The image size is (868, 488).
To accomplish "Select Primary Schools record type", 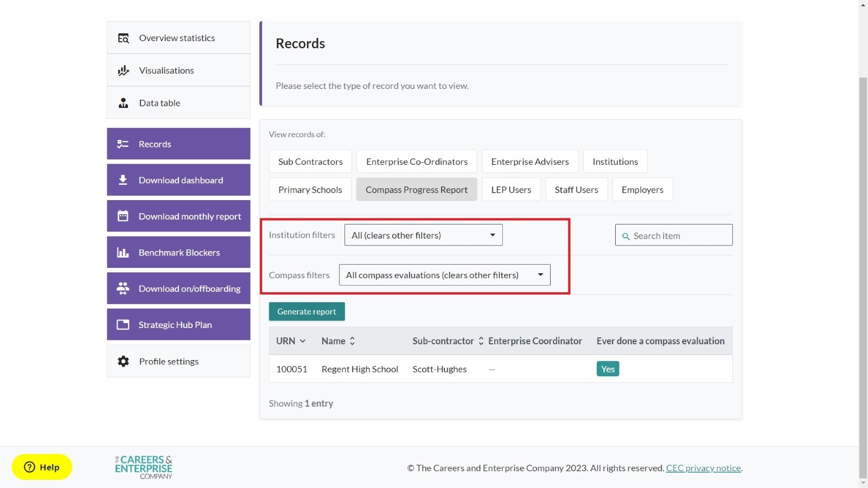I will [310, 190].
